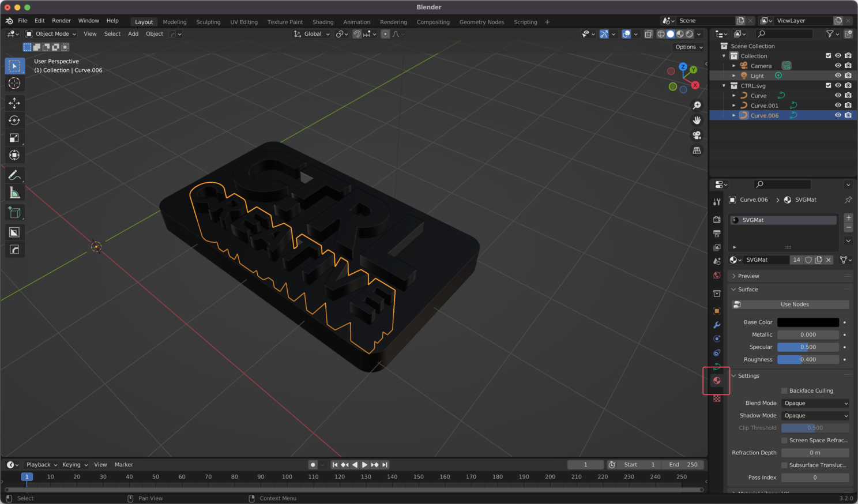Select the Annotate tool
The image size is (858, 504).
click(x=14, y=175)
